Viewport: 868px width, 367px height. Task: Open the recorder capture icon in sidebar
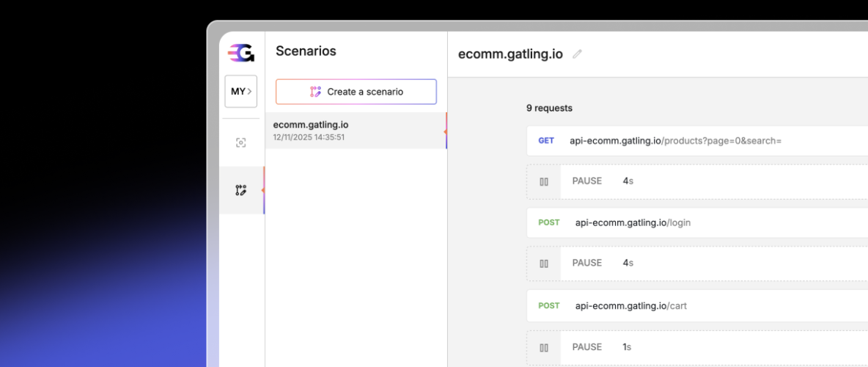click(240, 142)
